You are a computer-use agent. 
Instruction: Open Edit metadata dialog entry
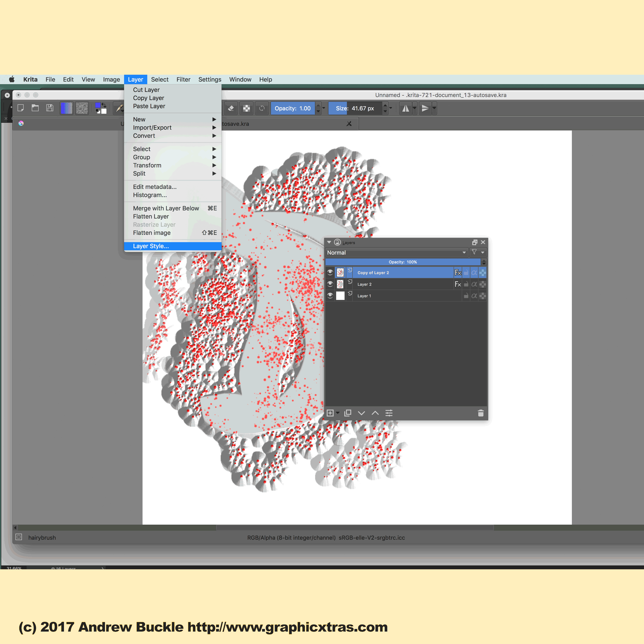click(173, 187)
